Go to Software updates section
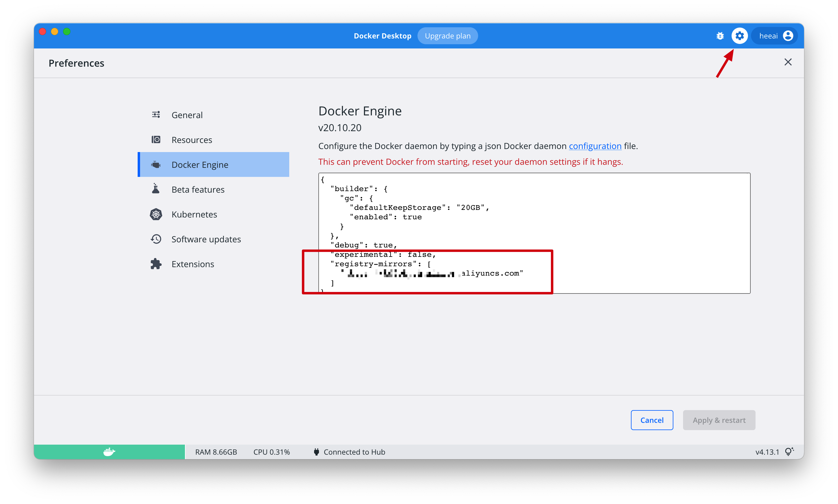The height and width of the screenshot is (504, 838). (x=213, y=239)
